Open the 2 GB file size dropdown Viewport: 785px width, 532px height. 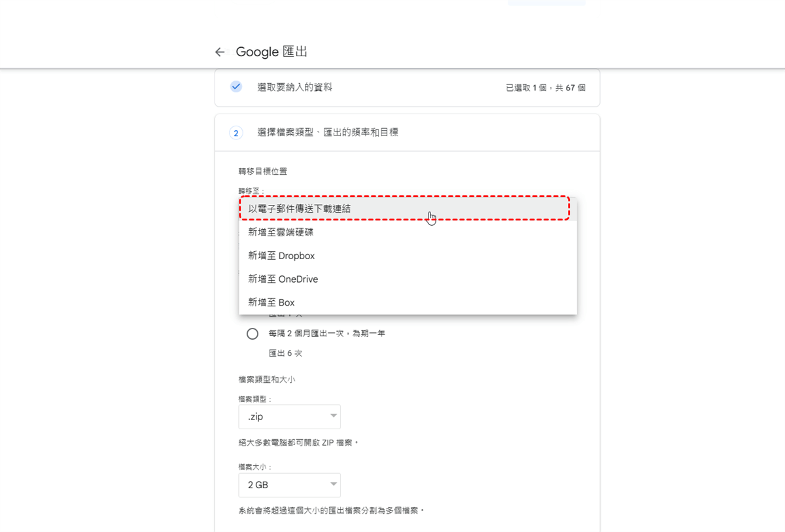289,485
